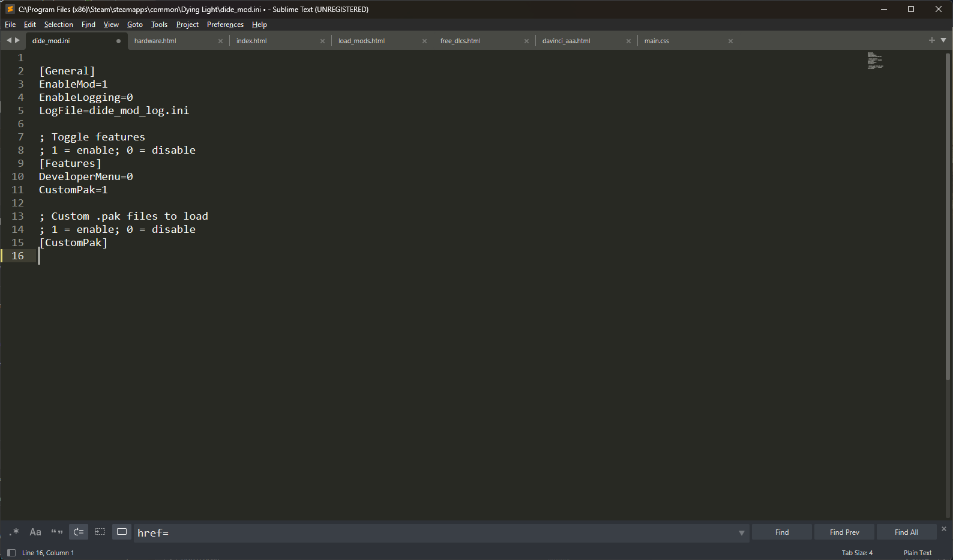This screenshot has height=560, width=953.
Task: Change Plain Text syntax setting
Action: click(x=918, y=553)
